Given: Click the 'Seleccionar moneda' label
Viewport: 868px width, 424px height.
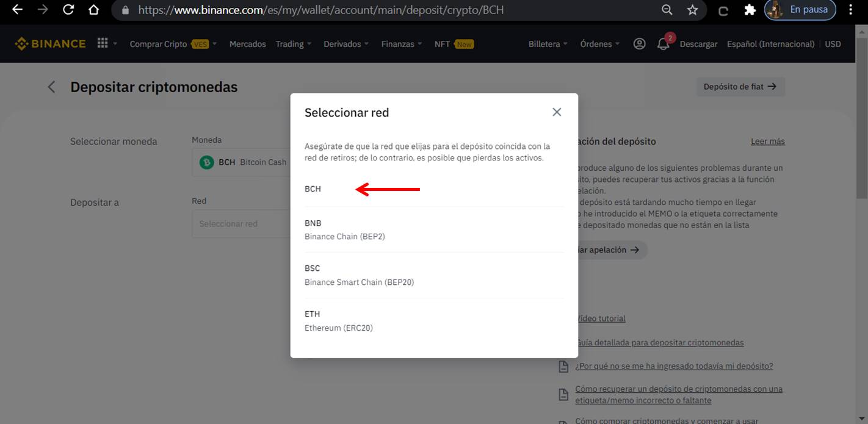Looking at the screenshot, I should click(x=114, y=142).
